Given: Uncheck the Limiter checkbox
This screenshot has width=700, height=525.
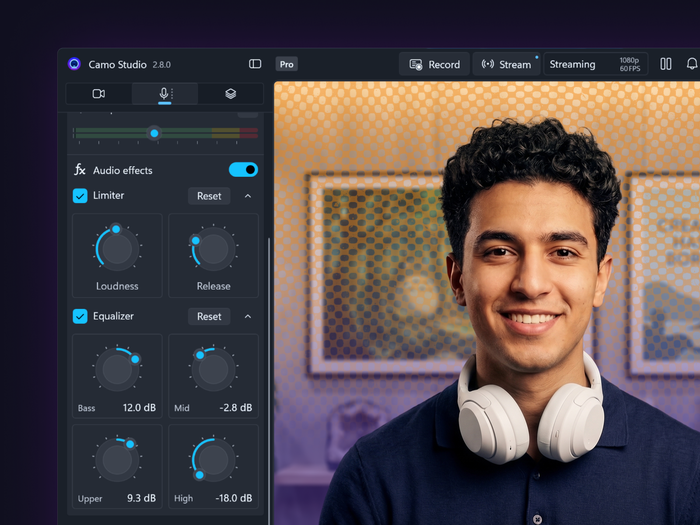Looking at the screenshot, I should (80, 196).
